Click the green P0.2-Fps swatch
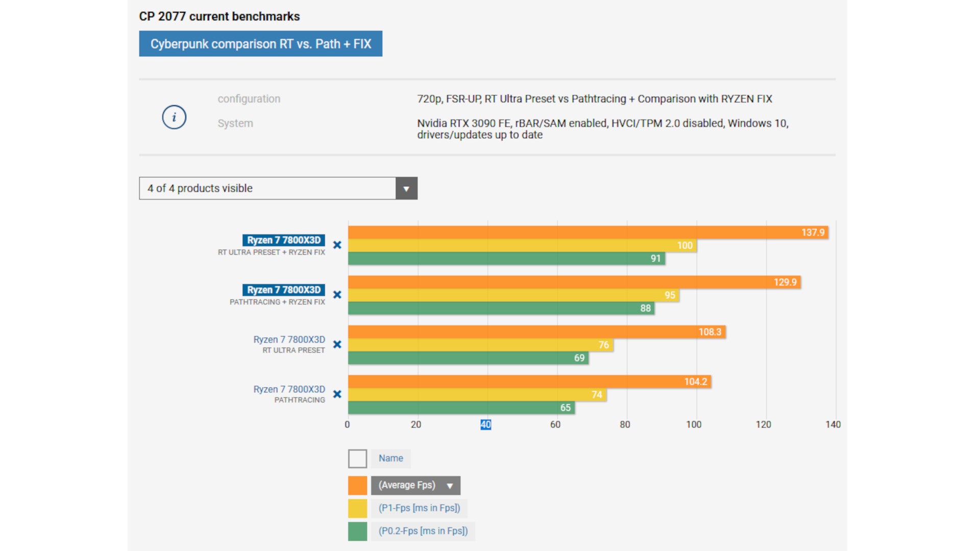Viewport: 980px width, 551px height. point(357,531)
